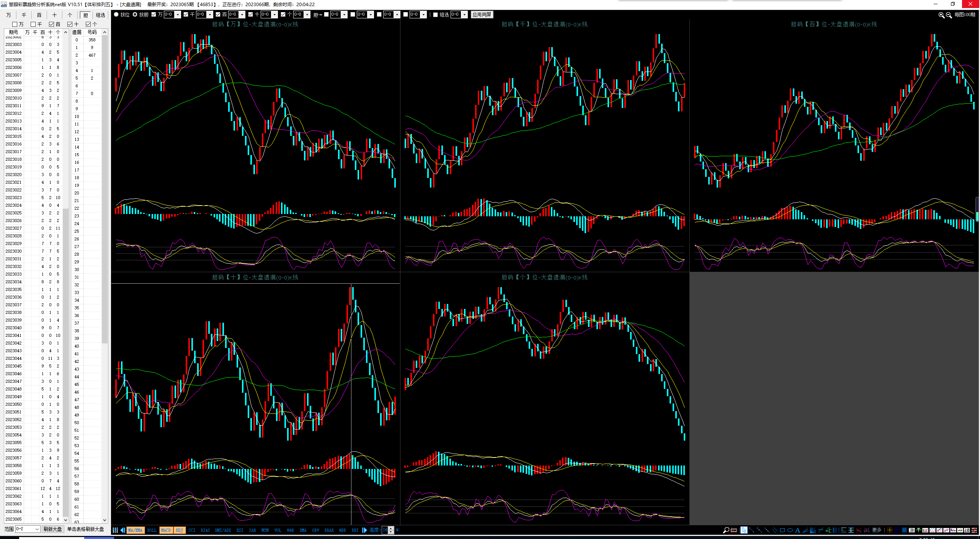The width and height of the screenshot is (980, 539).
Task: Select the arrow pointer tool
Action: click(x=743, y=530)
